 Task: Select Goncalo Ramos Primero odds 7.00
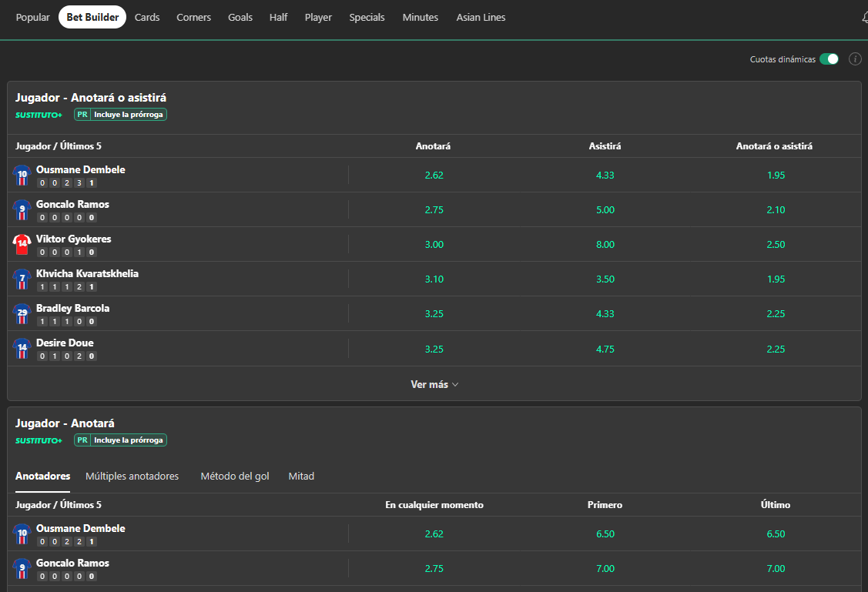click(605, 569)
